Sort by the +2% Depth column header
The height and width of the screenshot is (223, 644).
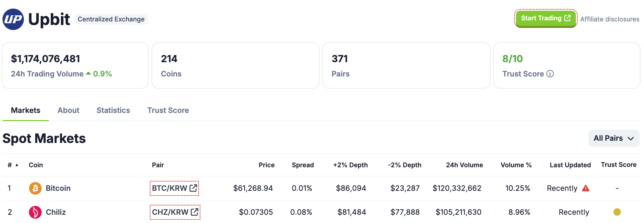tap(351, 165)
